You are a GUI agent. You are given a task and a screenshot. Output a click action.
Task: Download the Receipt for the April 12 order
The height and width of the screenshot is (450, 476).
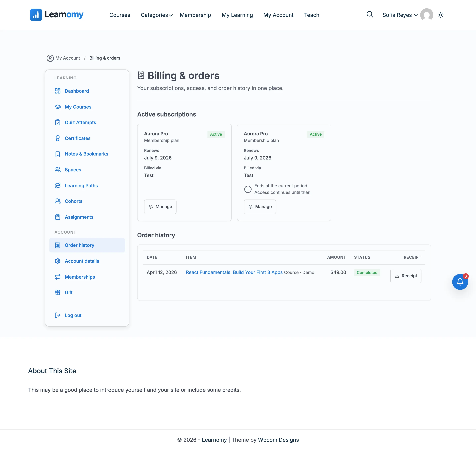point(406,276)
